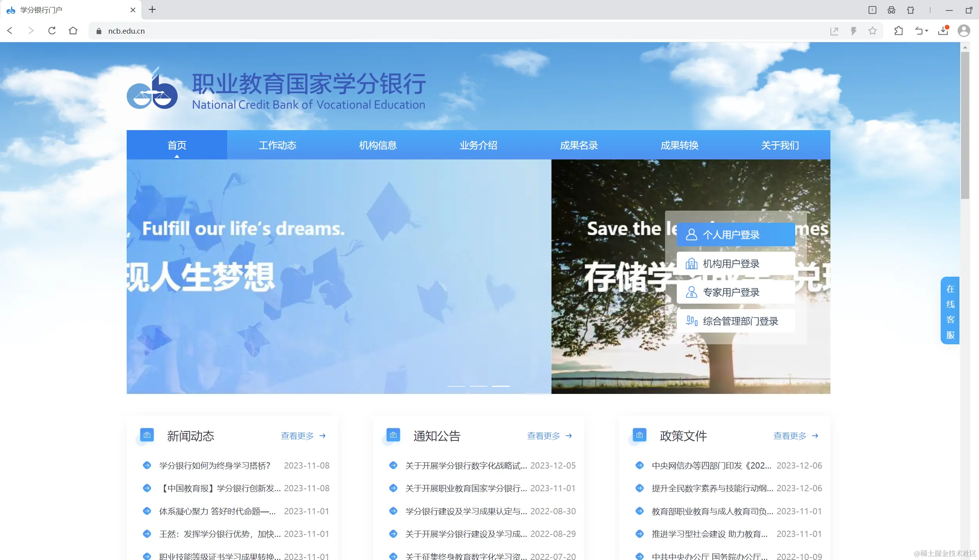Select the third carousel indicator dot
Viewport: 979px width, 560px height.
(501, 386)
